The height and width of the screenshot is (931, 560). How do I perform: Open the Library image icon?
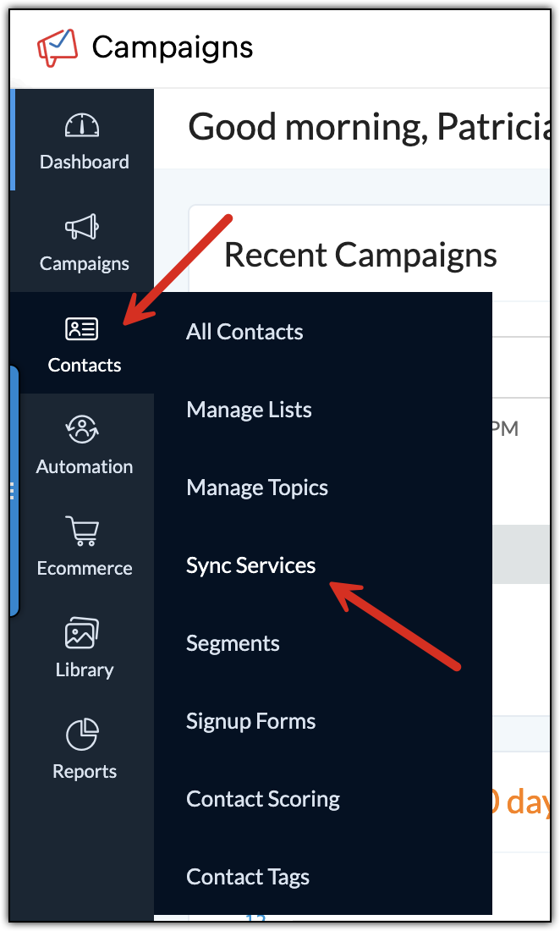(84, 631)
